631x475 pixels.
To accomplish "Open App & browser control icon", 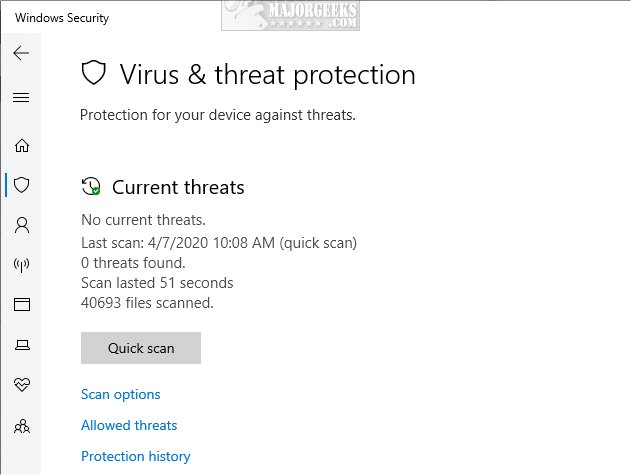I will click(22, 304).
